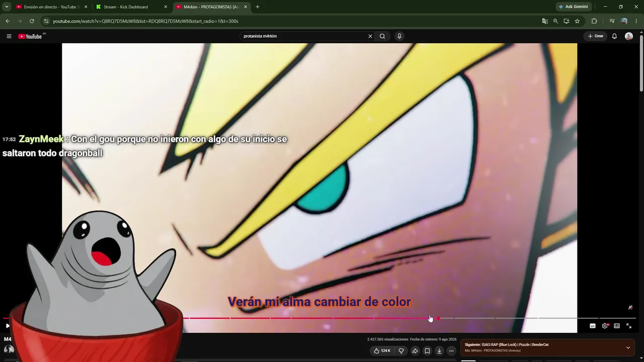The width and height of the screenshot is (644, 362).
Task: Open the YouTube account avatar menu
Action: 629,36
